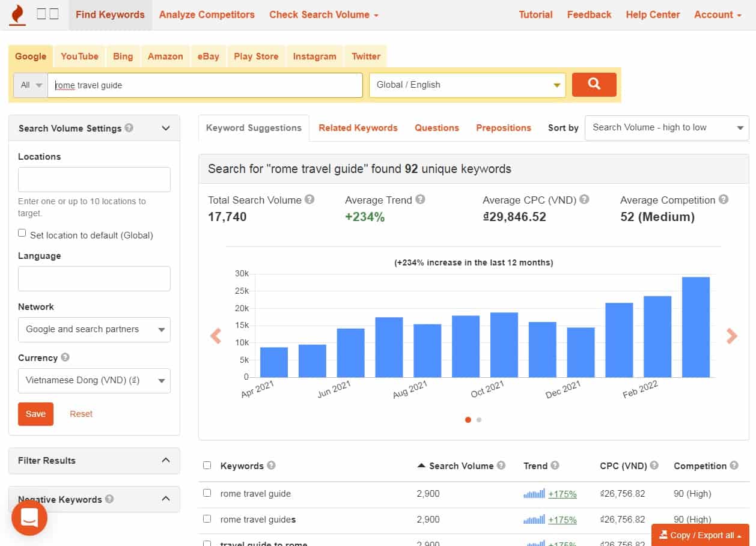The height and width of the screenshot is (546, 756).
Task: Click help icon next to Average Competition
Action: coord(724,199)
